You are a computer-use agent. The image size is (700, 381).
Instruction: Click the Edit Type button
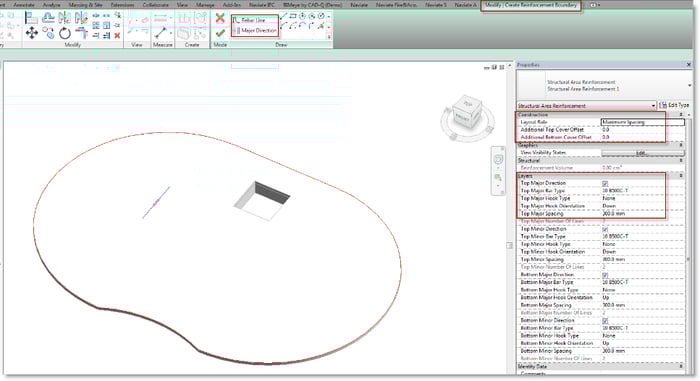coord(675,105)
